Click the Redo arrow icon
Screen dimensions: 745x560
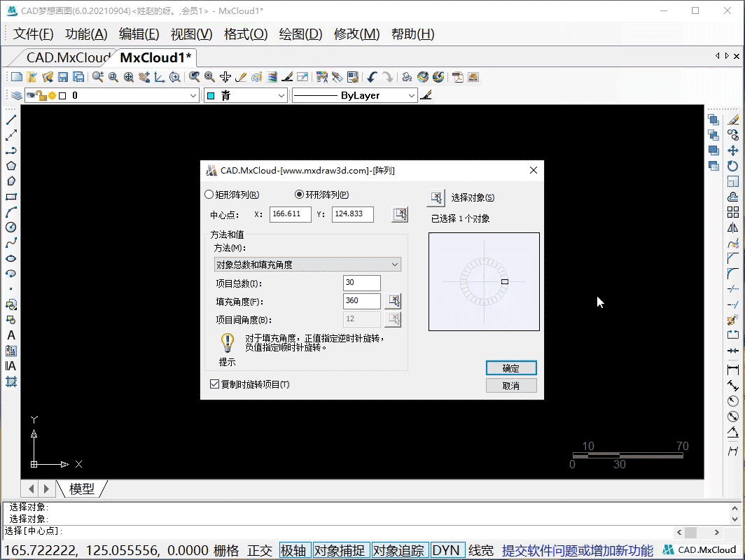pyautogui.click(x=388, y=77)
